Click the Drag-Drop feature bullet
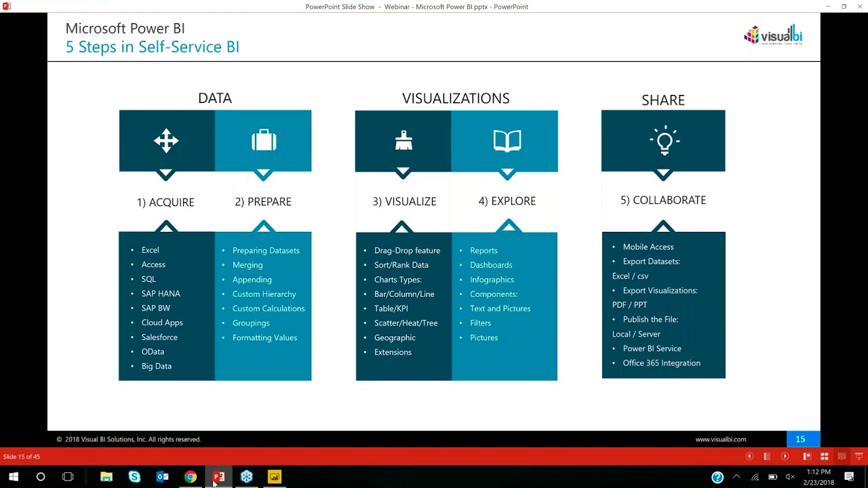868x488 pixels. pyautogui.click(x=407, y=251)
